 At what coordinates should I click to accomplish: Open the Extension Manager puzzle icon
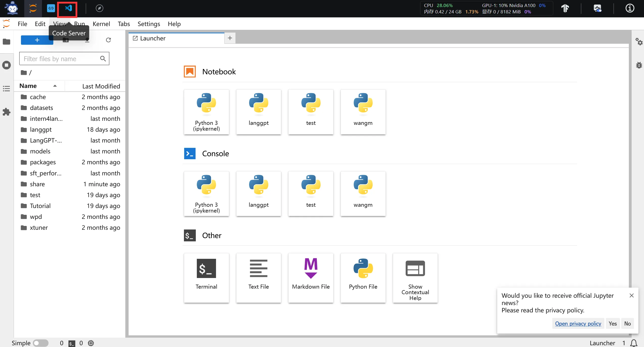click(x=7, y=112)
